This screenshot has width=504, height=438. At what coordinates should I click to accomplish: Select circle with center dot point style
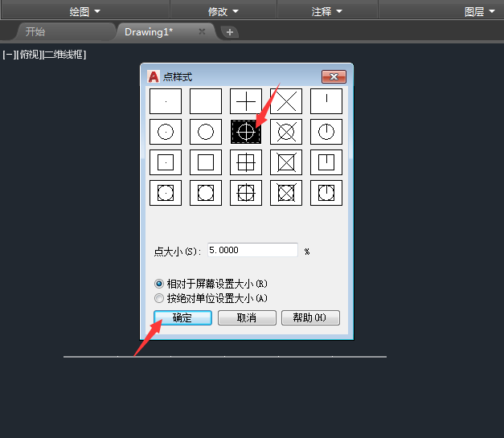pyautogui.click(x=166, y=132)
